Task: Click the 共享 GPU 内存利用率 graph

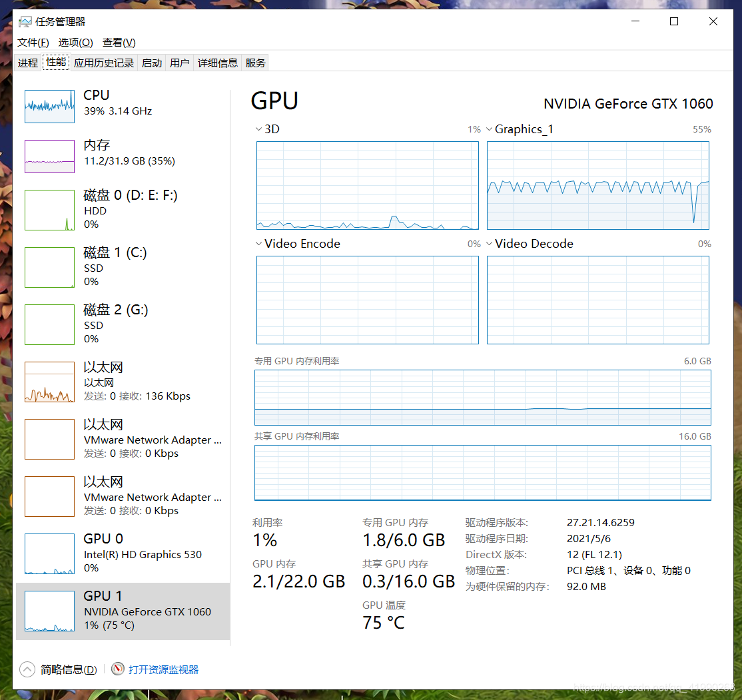Action: 483,473
